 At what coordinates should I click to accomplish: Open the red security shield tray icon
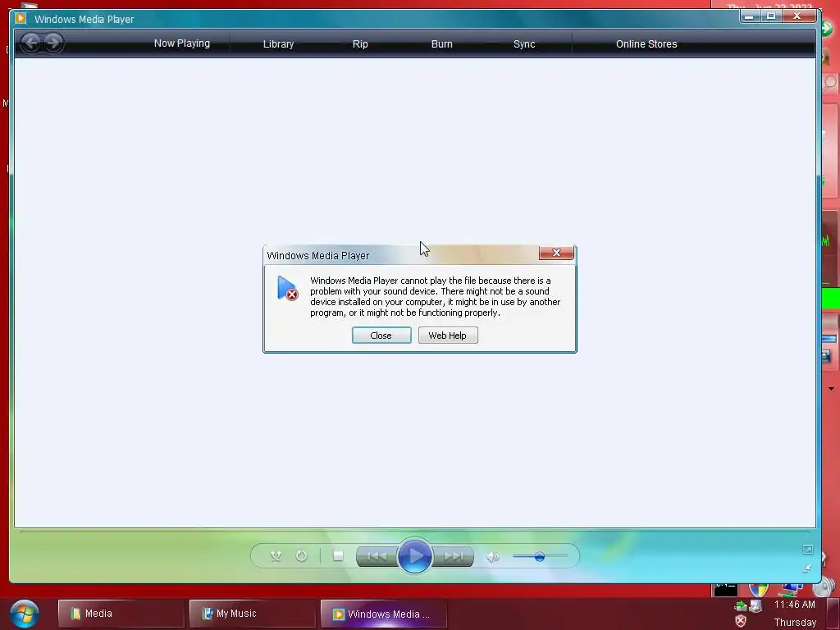point(741,621)
